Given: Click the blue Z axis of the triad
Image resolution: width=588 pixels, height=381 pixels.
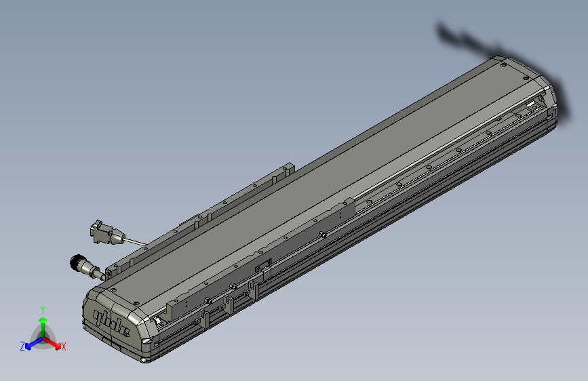Looking at the screenshot, I should 34,344.
